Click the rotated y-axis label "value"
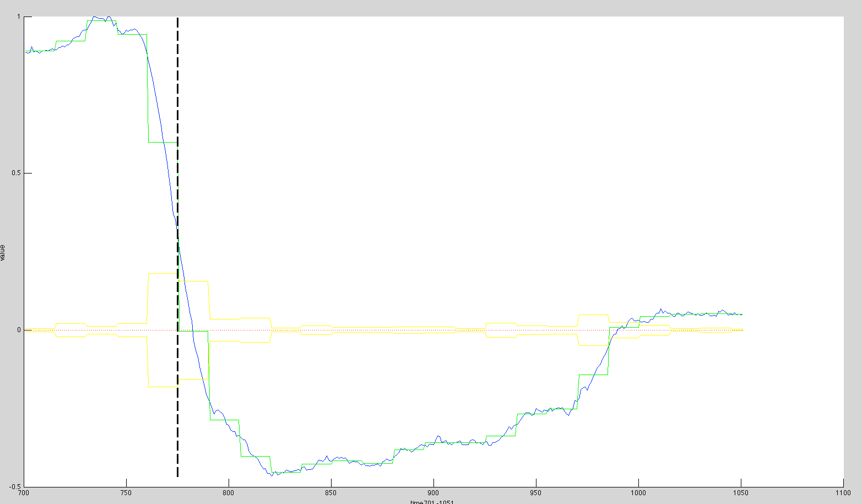Viewport: 862px width, 504px height. (3, 252)
